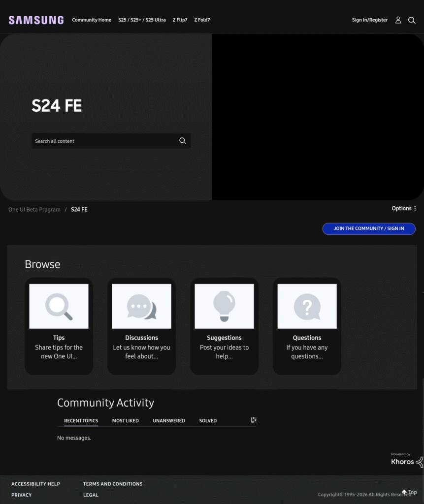424x504 pixels.
Task: Open the Tips magnifying glass tile image
Action: coord(59,306)
